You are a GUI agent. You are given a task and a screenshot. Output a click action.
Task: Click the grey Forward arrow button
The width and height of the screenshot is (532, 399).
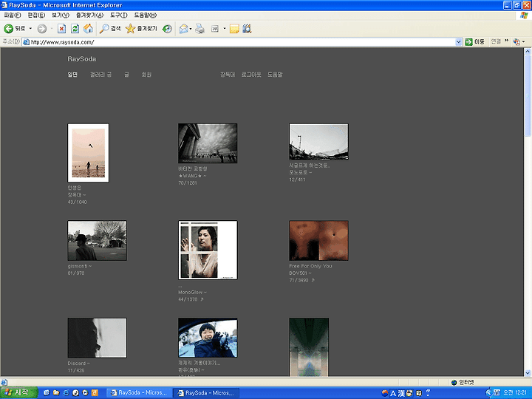coord(41,29)
